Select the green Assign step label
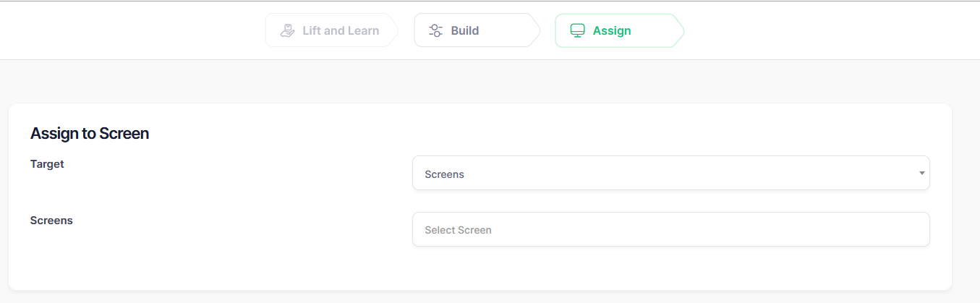Image resolution: width=980 pixels, height=303 pixels. click(x=611, y=31)
